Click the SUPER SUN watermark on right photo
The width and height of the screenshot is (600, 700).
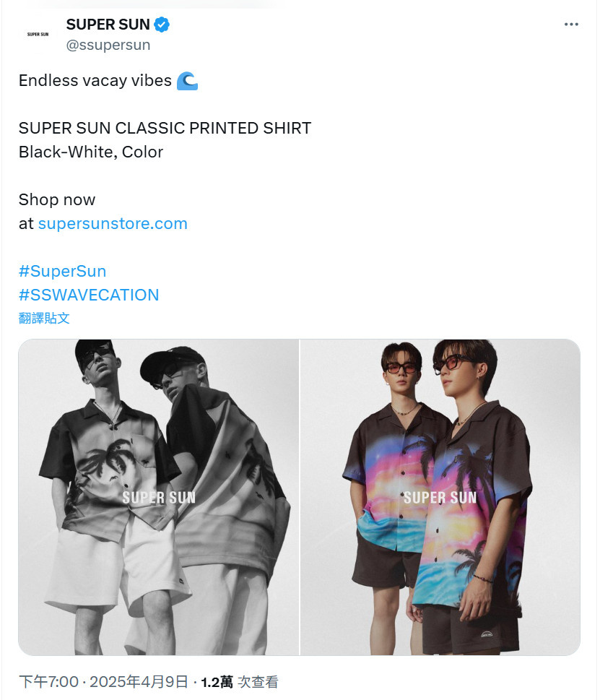(x=440, y=498)
